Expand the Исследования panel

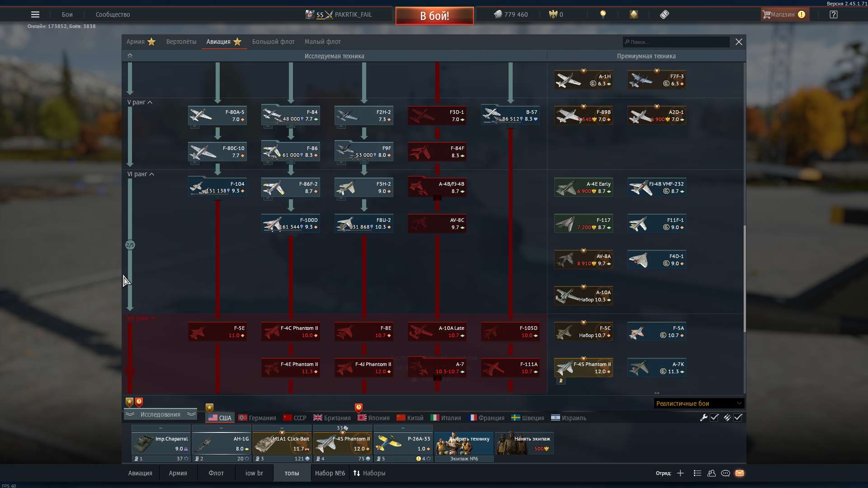(x=160, y=414)
